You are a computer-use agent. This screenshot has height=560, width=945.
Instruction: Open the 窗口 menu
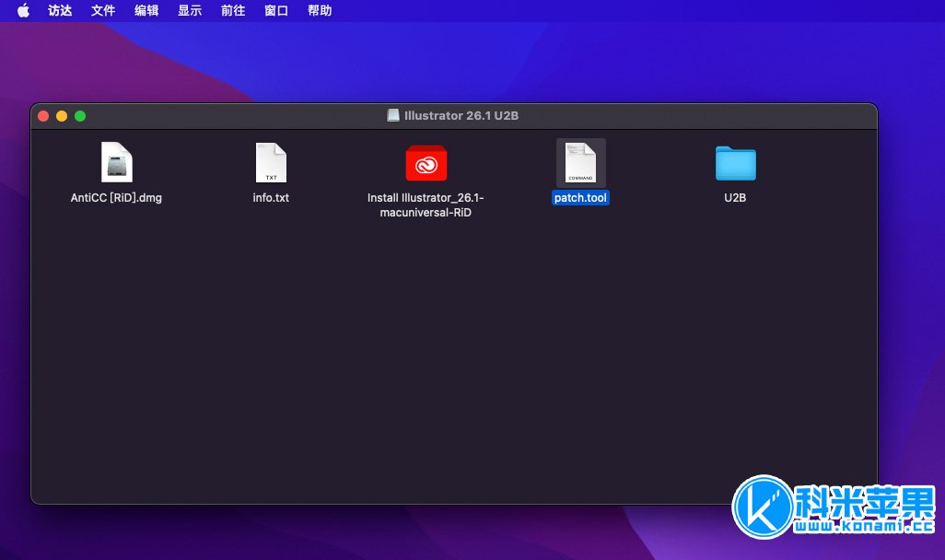click(276, 10)
